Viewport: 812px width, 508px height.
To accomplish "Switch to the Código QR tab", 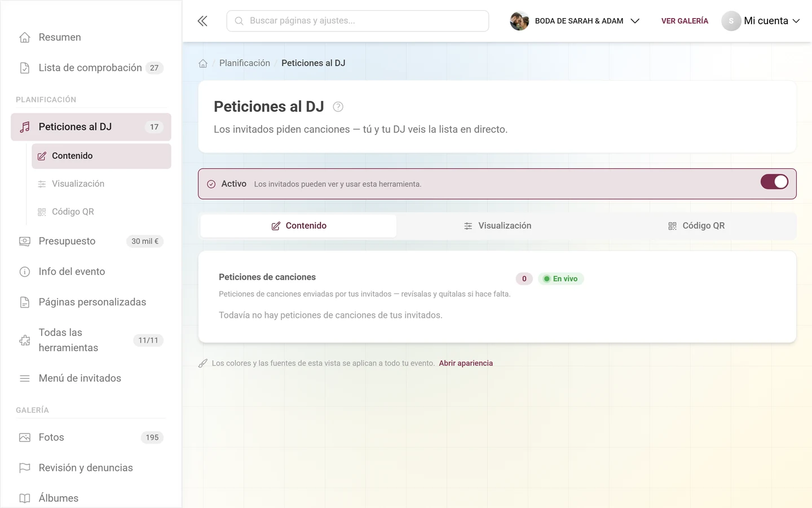I will [x=696, y=226].
